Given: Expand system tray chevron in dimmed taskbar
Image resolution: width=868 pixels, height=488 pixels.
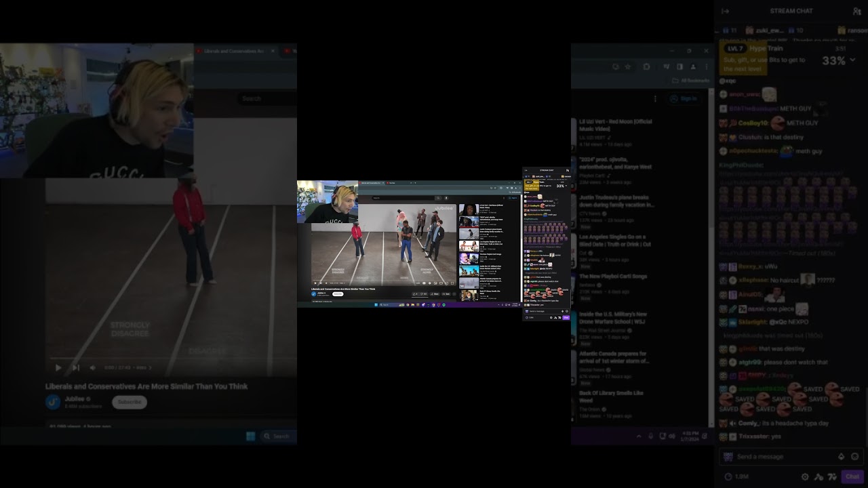Looking at the screenshot, I should 639,436.
